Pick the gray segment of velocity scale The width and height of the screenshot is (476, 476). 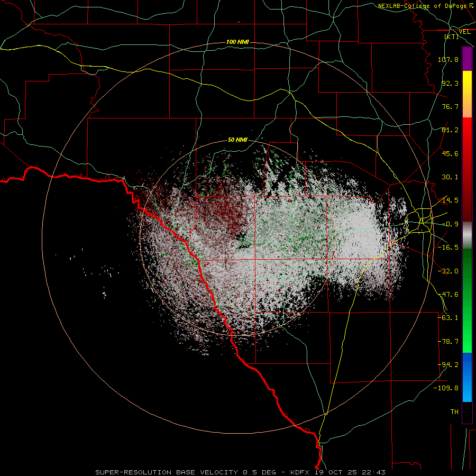point(467,235)
